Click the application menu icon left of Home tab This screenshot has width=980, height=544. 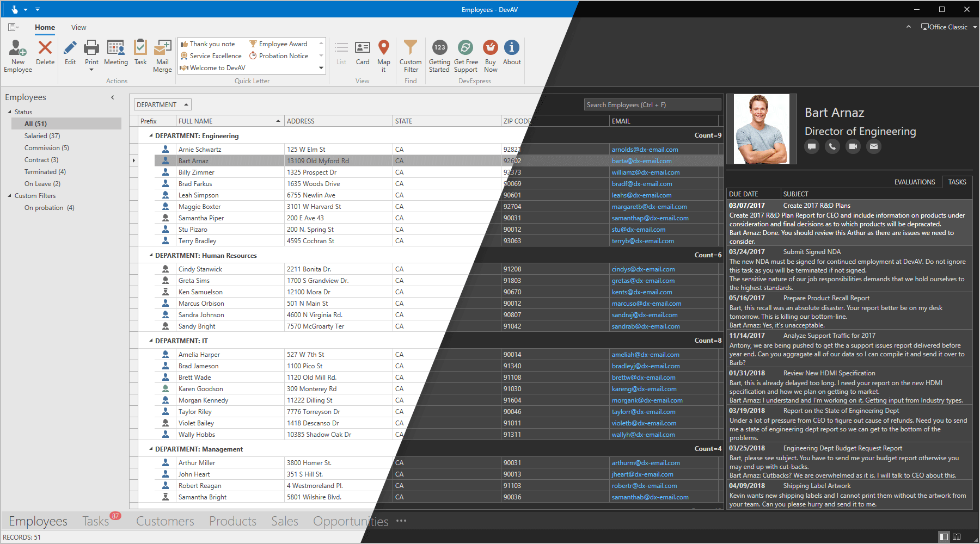tap(13, 27)
